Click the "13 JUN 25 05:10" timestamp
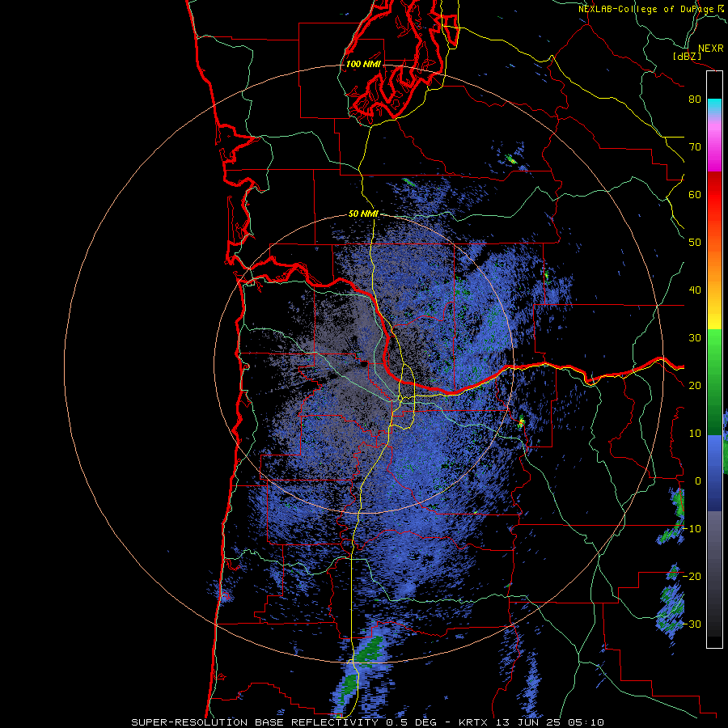Image resolution: width=728 pixels, height=728 pixels. [x=548, y=722]
